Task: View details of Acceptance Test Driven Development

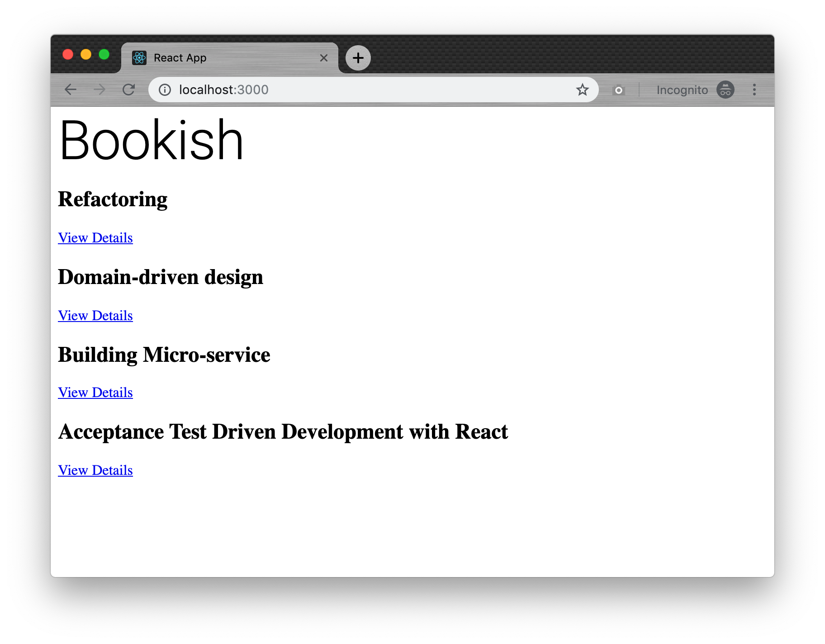Action: coord(95,470)
